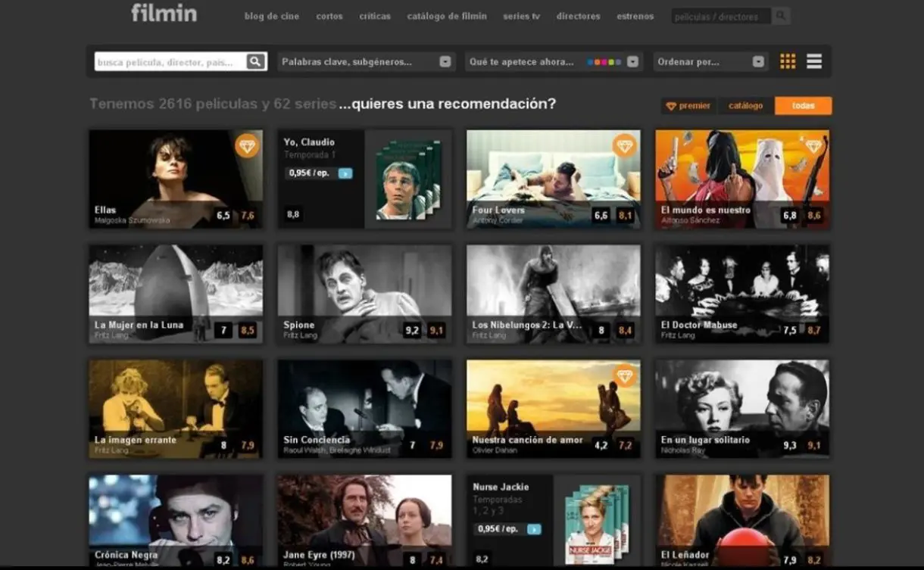Viewport: 924px width, 570px height.
Task: Open Nuestra canción de amor thumbnail
Action: (553, 409)
